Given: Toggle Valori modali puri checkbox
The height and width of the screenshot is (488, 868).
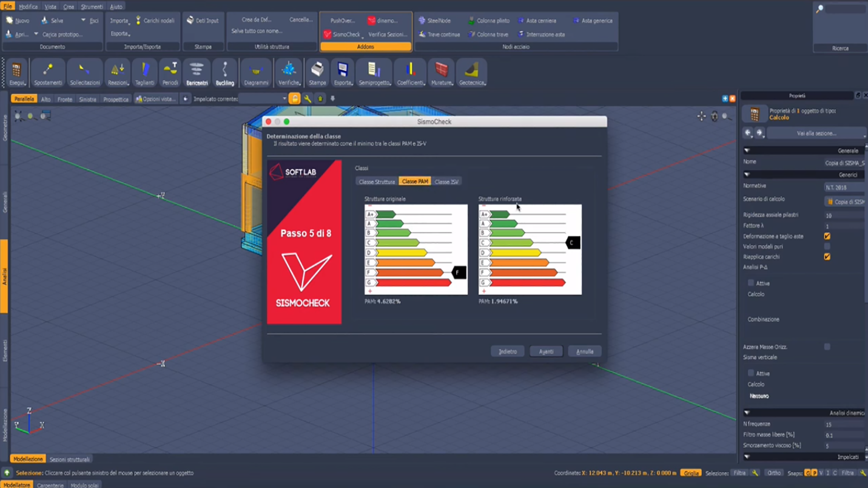Looking at the screenshot, I should [x=827, y=246].
